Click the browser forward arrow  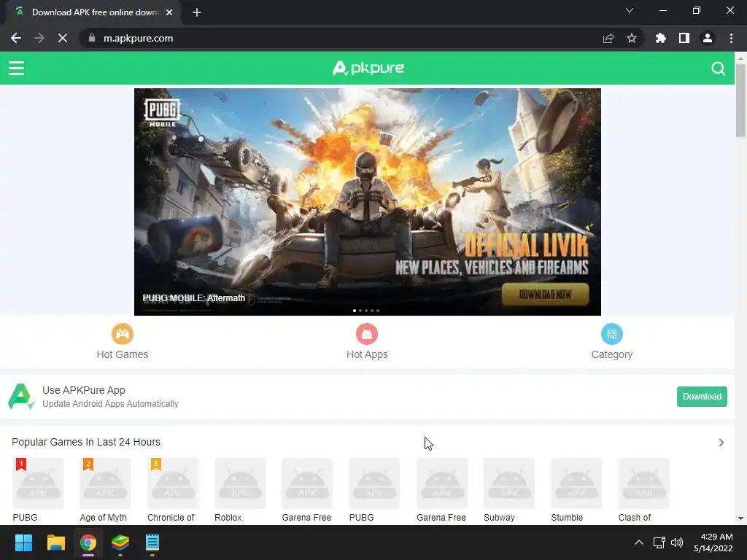39,38
